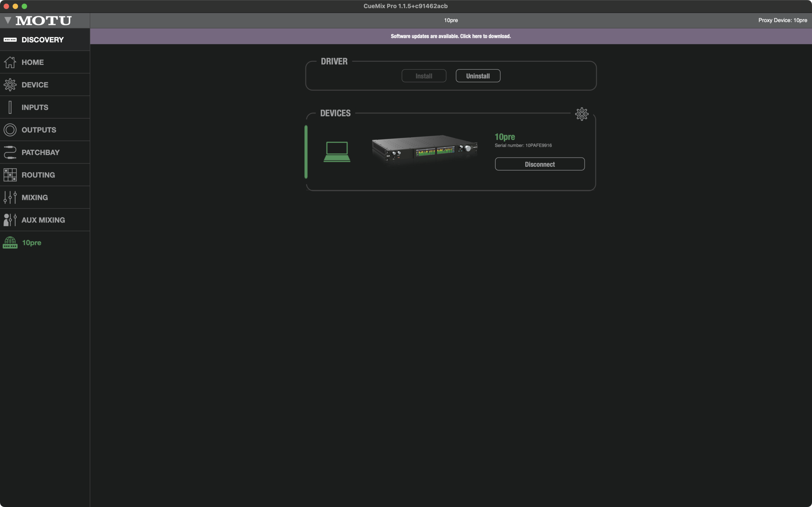This screenshot has height=507, width=812.
Task: Click the green 10pre network device icon
Action: click(x=10, y=242)
